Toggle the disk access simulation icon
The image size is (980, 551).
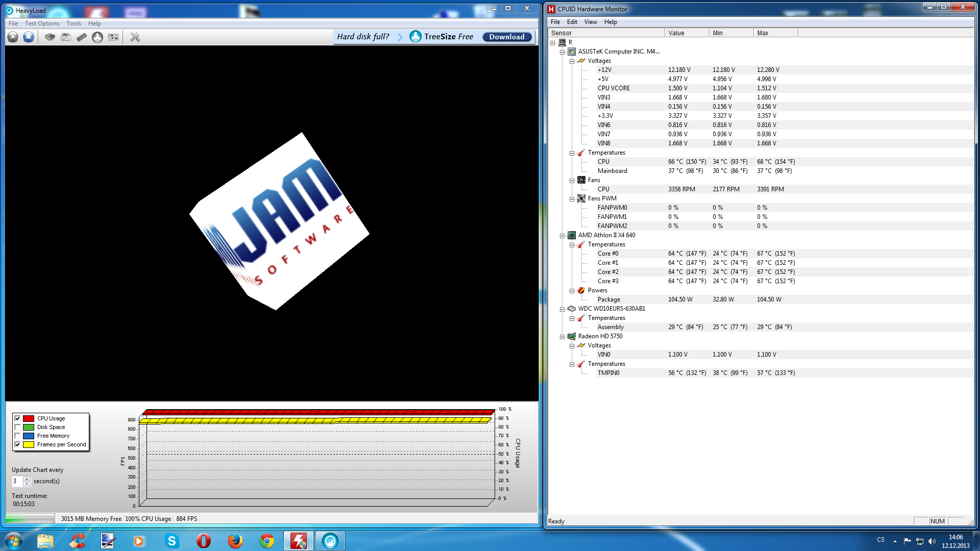point(97,37)
